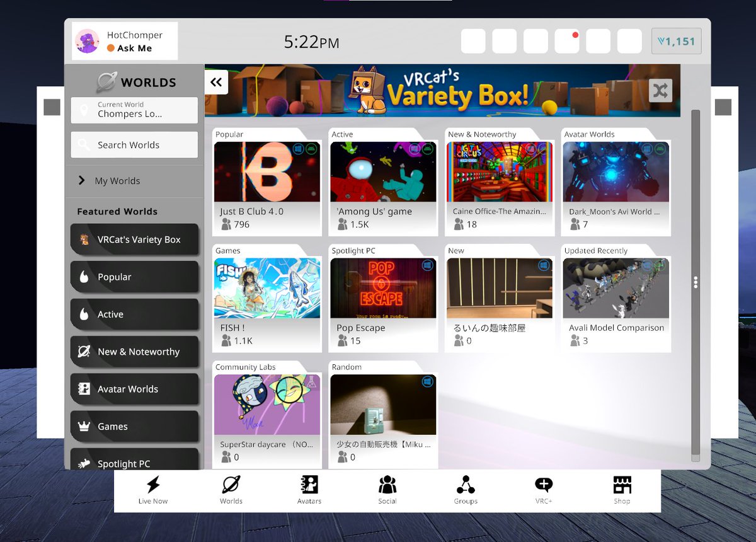Click the Games row header label

227,251
